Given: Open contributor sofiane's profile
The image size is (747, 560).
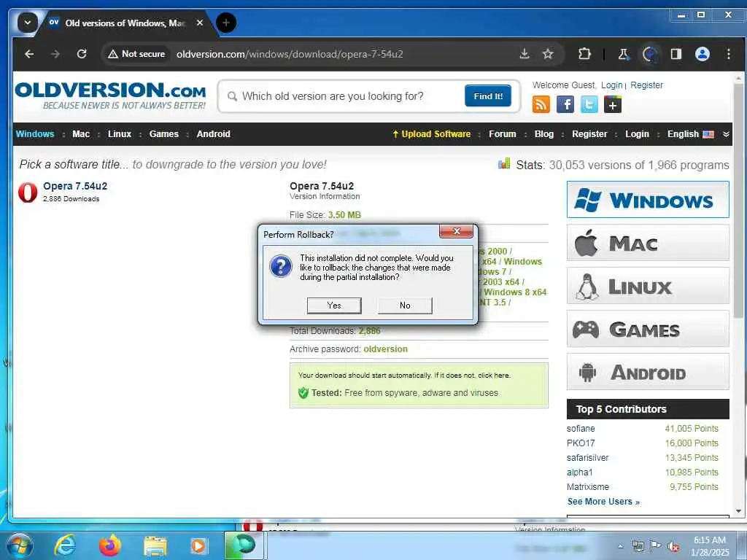Looking at the screenshot, I should [581, 429].
